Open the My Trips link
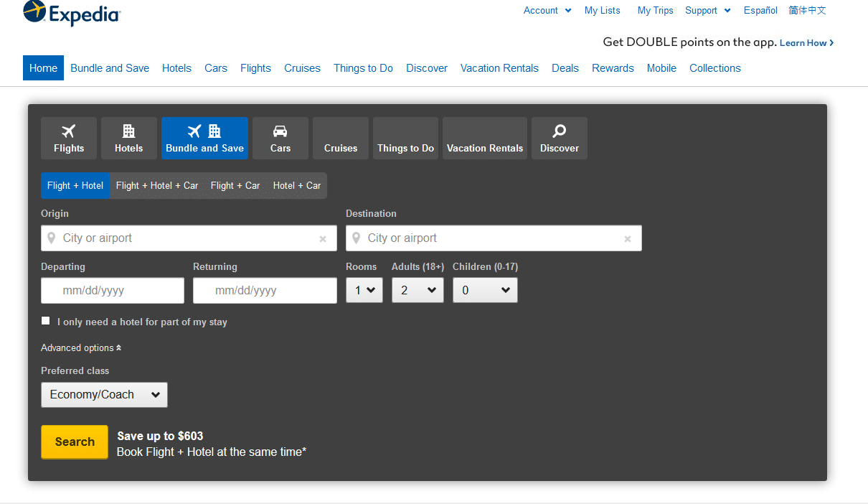 pyautogui.click(x=656, y=10)
